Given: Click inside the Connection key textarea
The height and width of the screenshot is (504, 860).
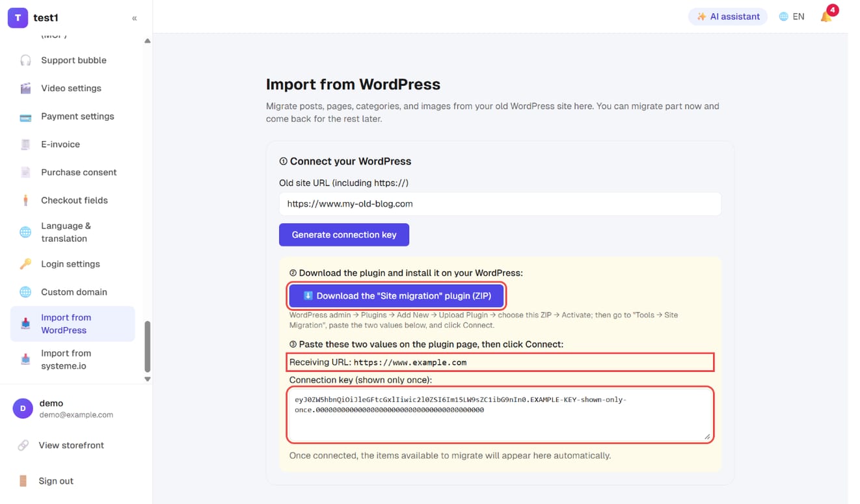Looking at the screenshot, I should pos(500,415).
